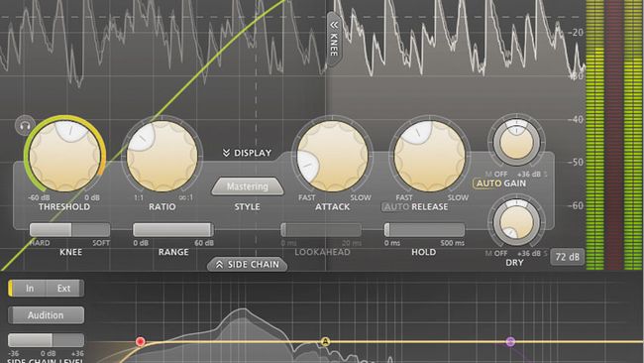Toggle the AUTO release button
The height and width of the screenshot is (363, 644).
click(x=396, y=206)
